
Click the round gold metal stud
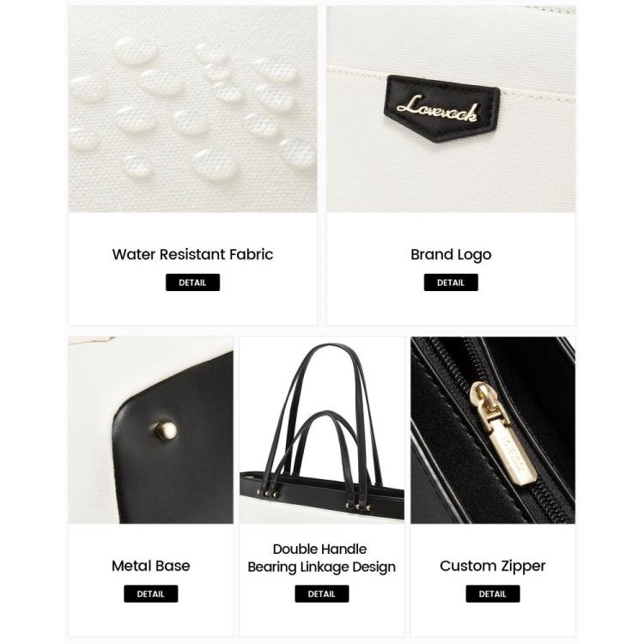(165, 431)
